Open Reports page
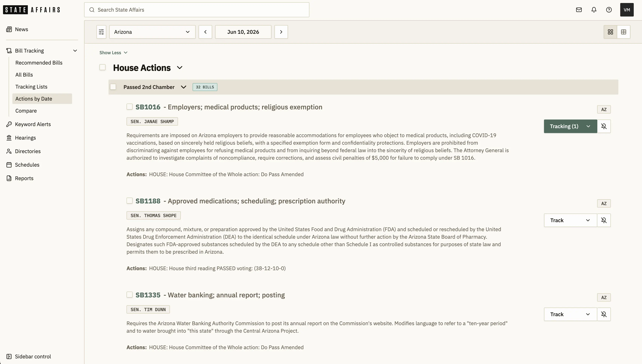This screenshot has height=364, width=642. click(x=24, y=178)
